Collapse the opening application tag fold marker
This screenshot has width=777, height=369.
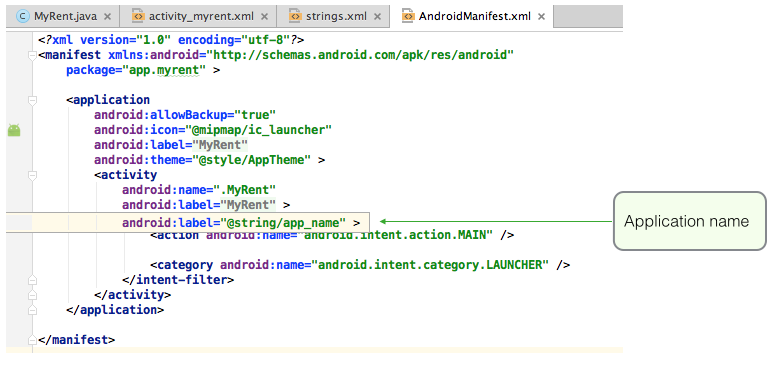pos(32,101)
